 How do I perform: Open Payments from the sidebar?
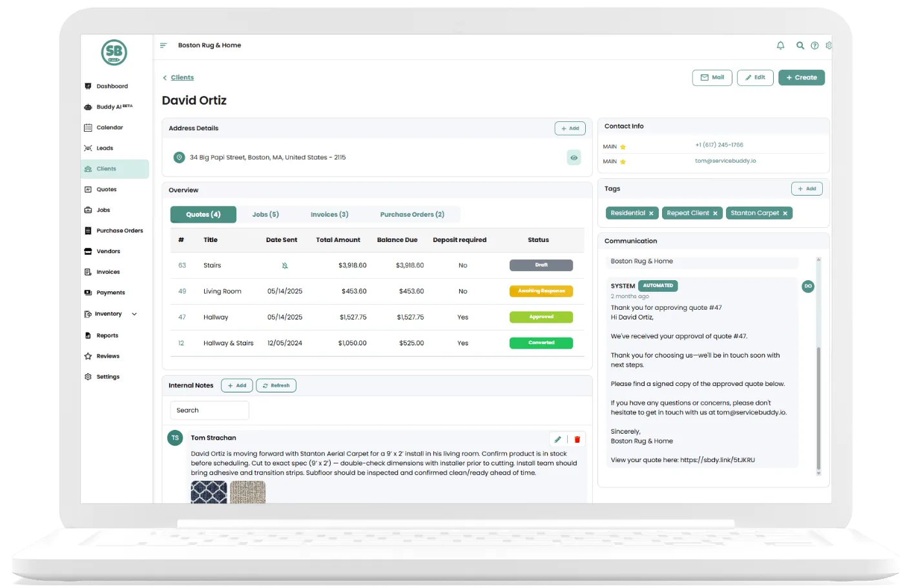pyautogui.click(x=111, y=292)
